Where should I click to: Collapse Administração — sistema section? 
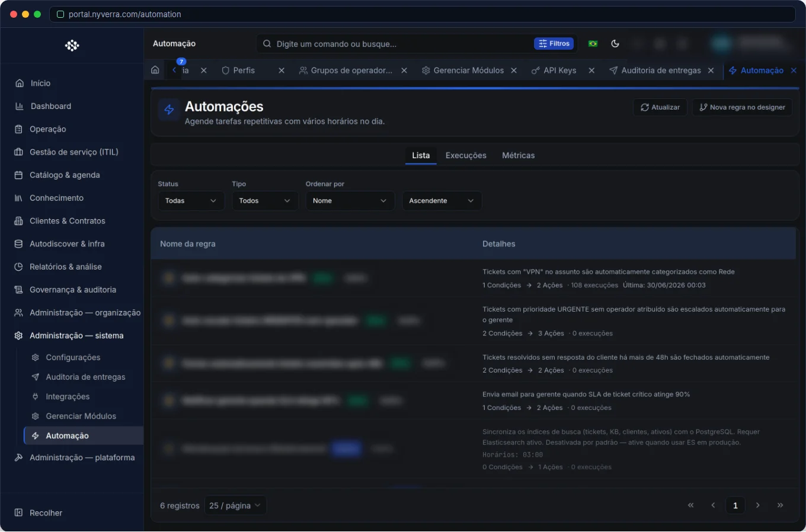(x=76, y=336)
